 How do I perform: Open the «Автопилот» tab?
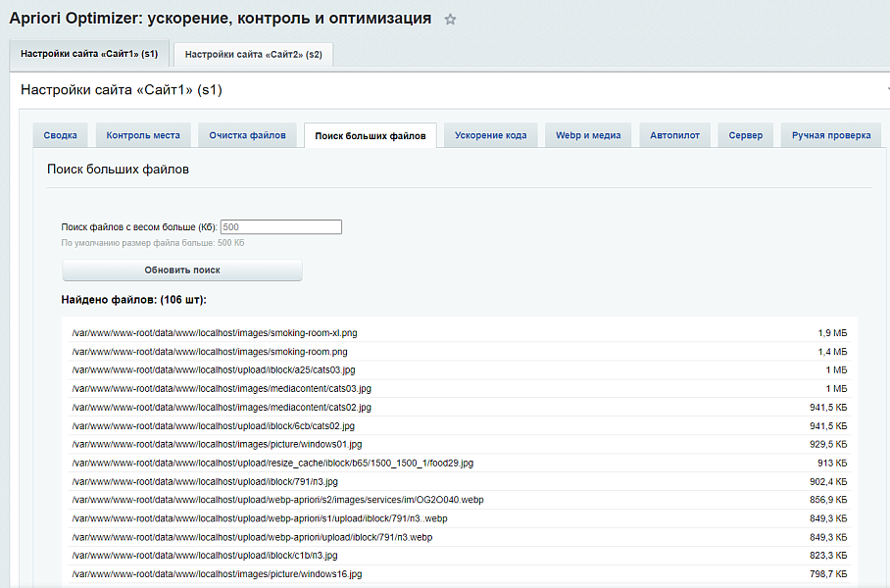tap(678, 135)
